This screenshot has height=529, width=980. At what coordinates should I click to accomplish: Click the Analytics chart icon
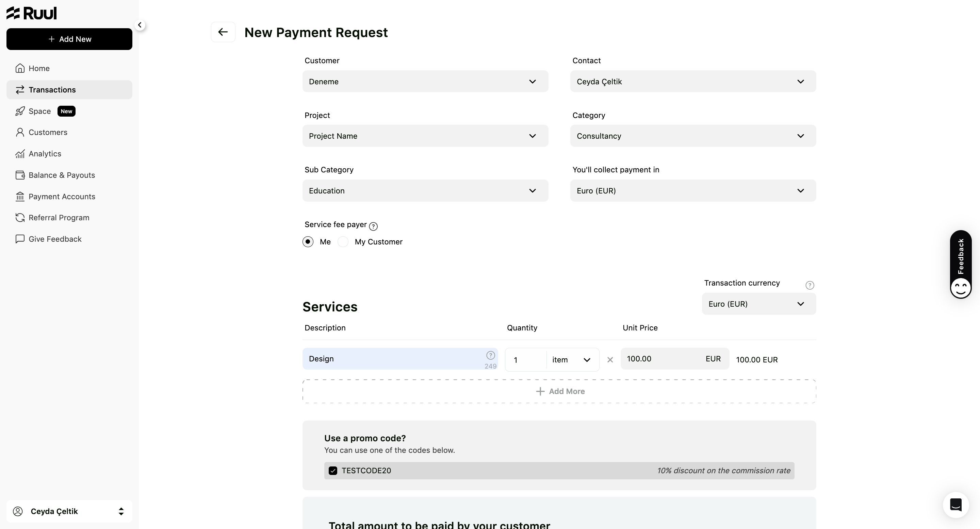pyautogui.click(x=20, y=154)
